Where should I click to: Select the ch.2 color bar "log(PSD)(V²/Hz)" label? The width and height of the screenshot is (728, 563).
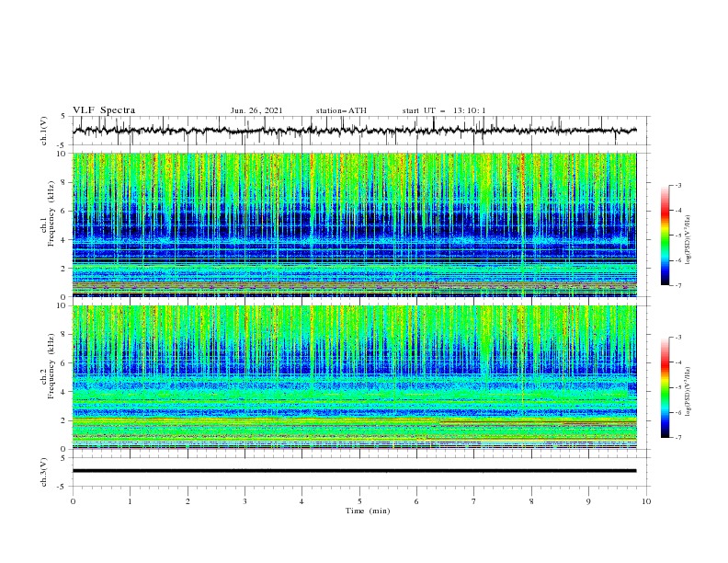688,392
